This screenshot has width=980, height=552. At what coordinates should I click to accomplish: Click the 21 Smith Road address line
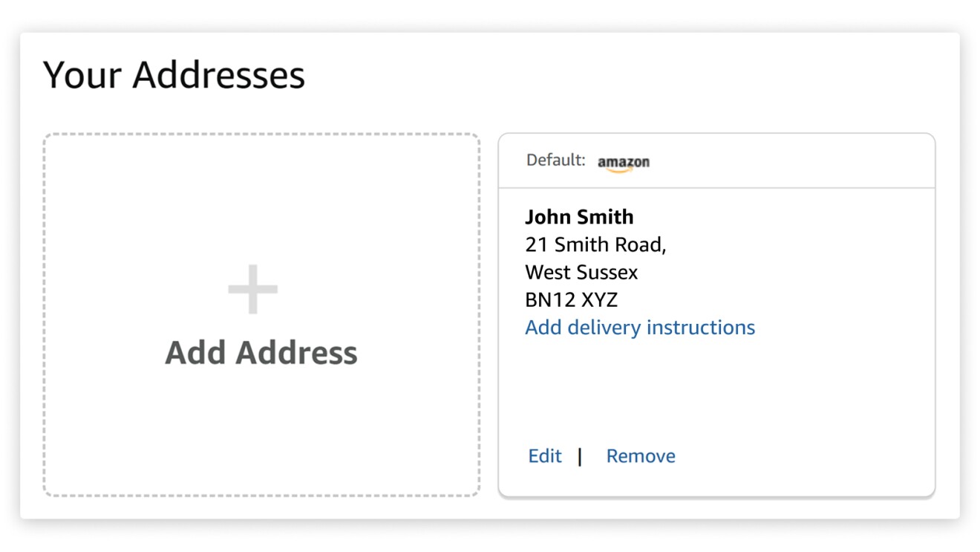(595, 244)
